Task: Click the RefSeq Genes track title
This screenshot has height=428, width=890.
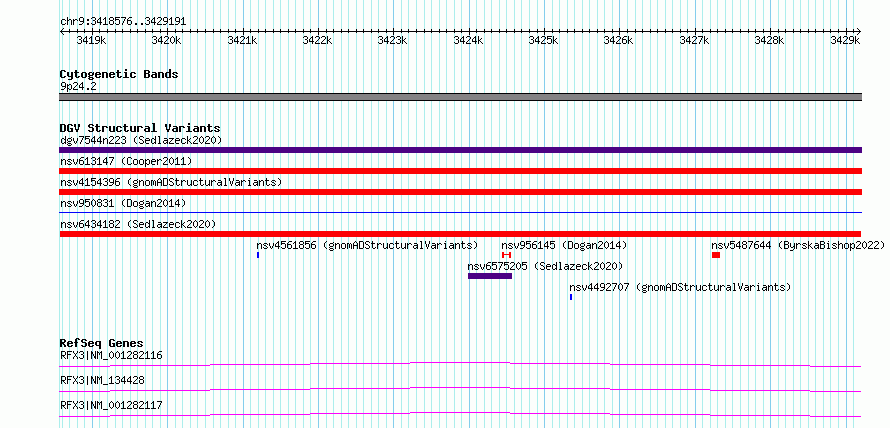Action: [101, 343]
